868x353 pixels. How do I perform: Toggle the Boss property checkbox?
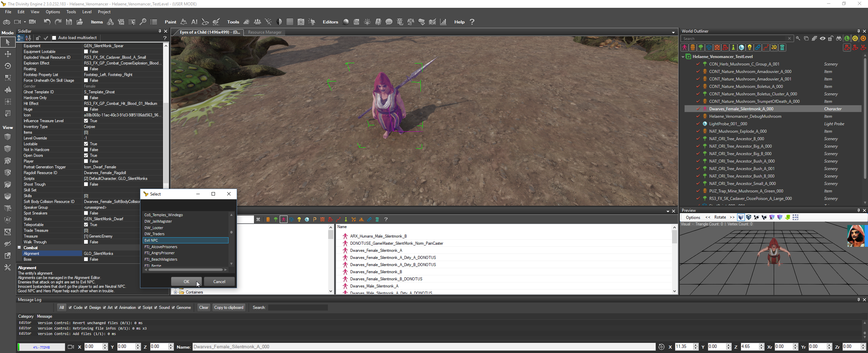point(86,259)
